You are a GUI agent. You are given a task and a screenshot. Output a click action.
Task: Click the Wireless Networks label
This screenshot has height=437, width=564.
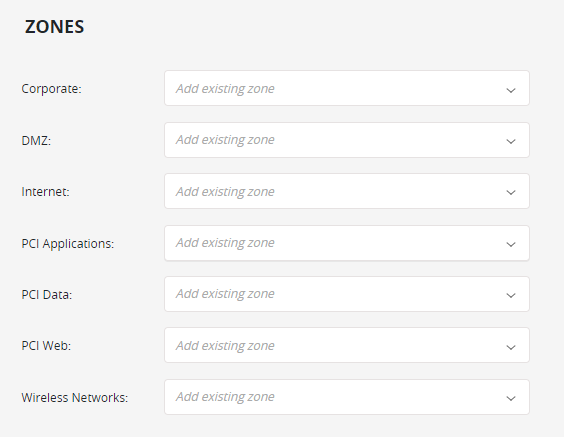point(75,397)
